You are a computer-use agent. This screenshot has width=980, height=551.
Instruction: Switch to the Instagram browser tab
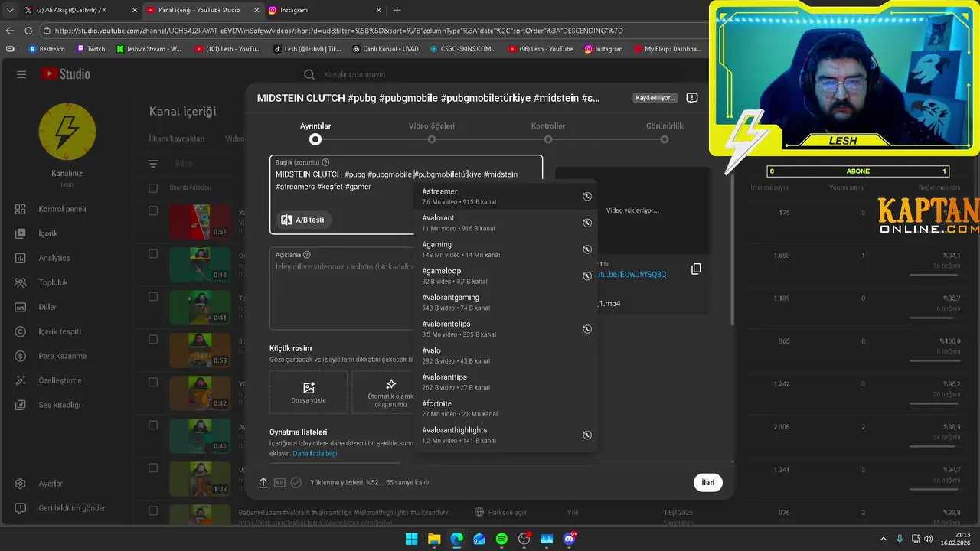click(325, 10)
